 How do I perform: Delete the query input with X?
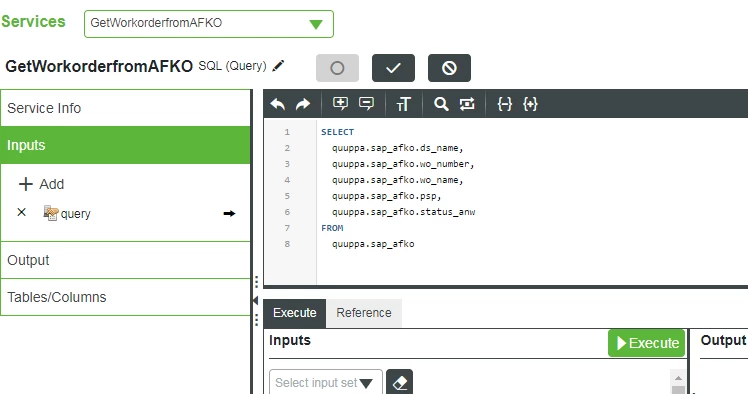coord(21,212)
